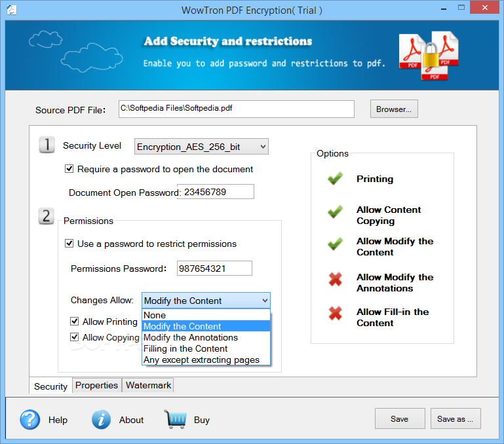Screen dimensions: 504x444
Task: Choose None from the Changes Allow list
Action: coord(206,315)
